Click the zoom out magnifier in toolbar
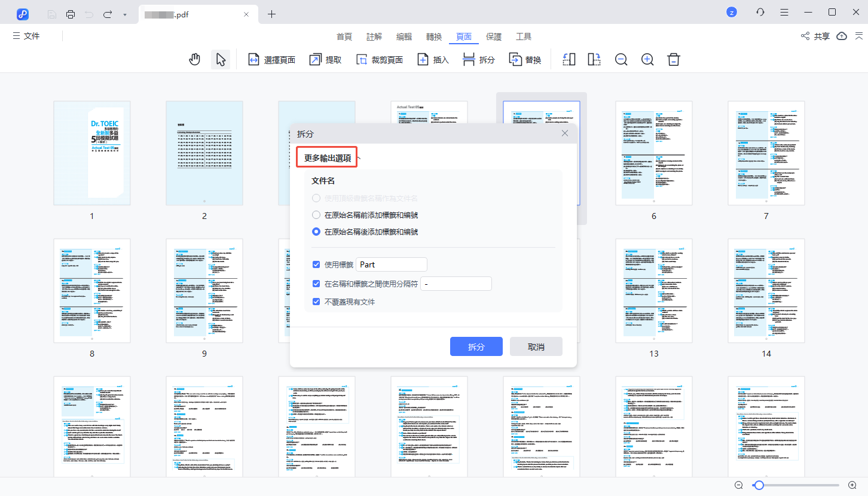Image resolution: width=868 pixels, height=496 pixels. 621,60
